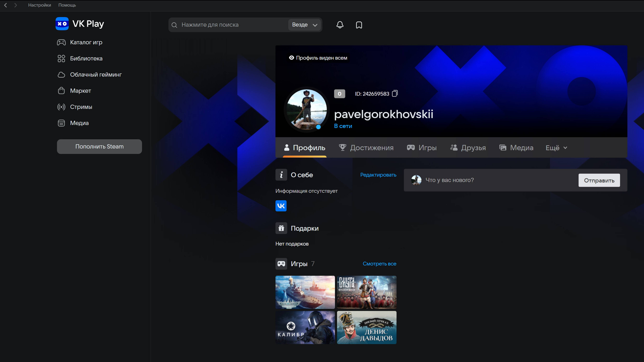Switch to the Достижения tab
This screenshot has width=644, height=362.
coord(366,148)
